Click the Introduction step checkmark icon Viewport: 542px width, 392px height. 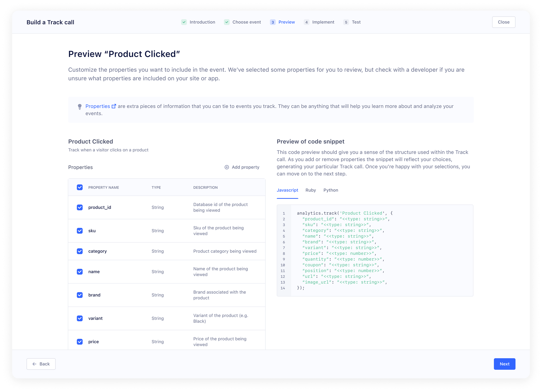(184, 22)
